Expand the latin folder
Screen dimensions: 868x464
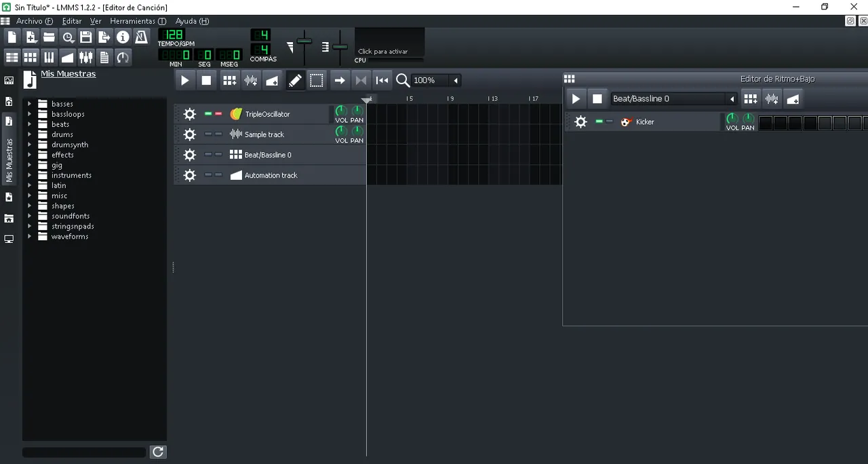(x=29, y=185)
